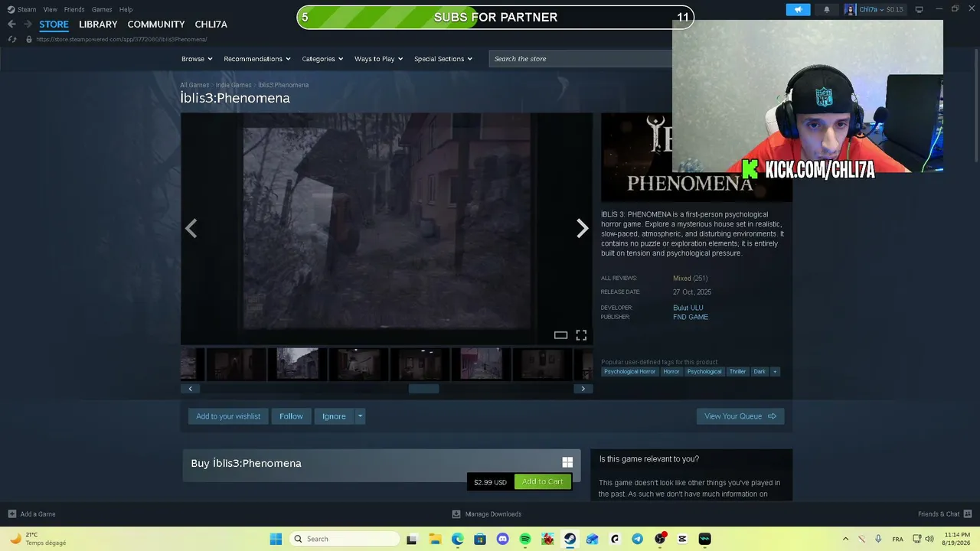Click the Psychological Horror tag
This screenshot has height=551, width=980.
coord(629,372)
